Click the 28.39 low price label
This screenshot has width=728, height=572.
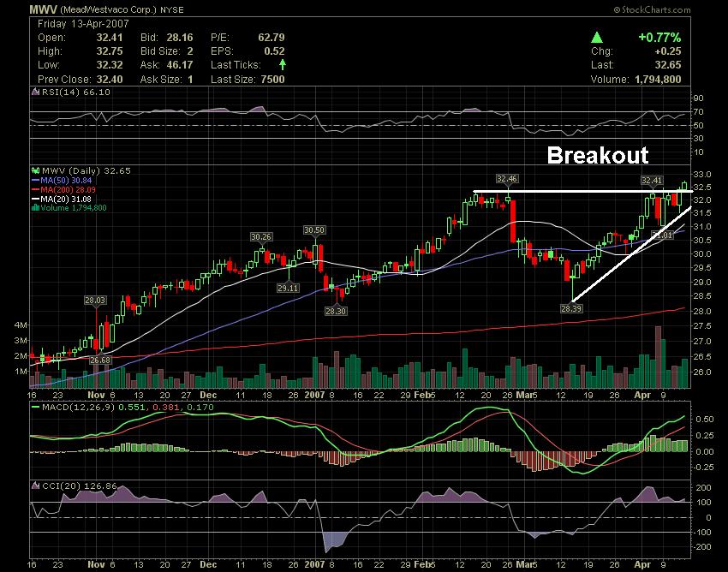[x=571, y=308]
